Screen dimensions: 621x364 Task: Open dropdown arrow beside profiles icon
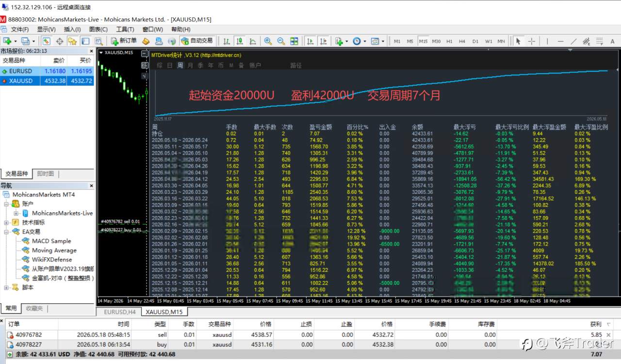tap(33, 41)
